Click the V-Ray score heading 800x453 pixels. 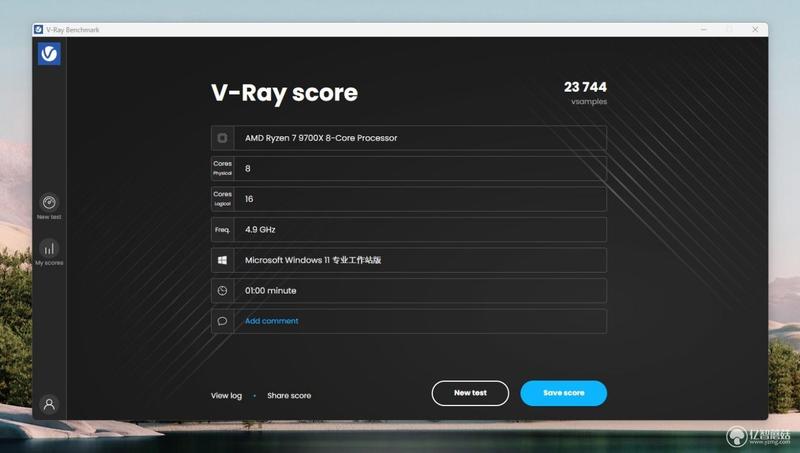tap(284, 93)
